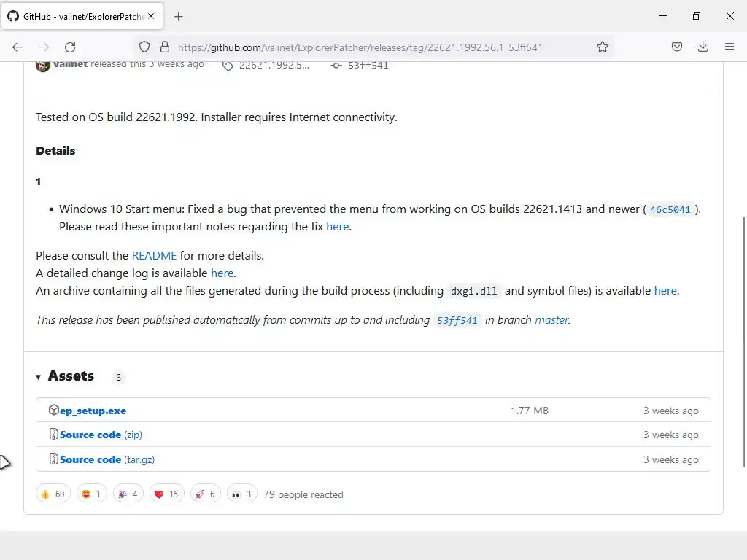Screen dimensions: 747x560
Task: Click the 'Details' heading
Action: [x=55, y=151]
